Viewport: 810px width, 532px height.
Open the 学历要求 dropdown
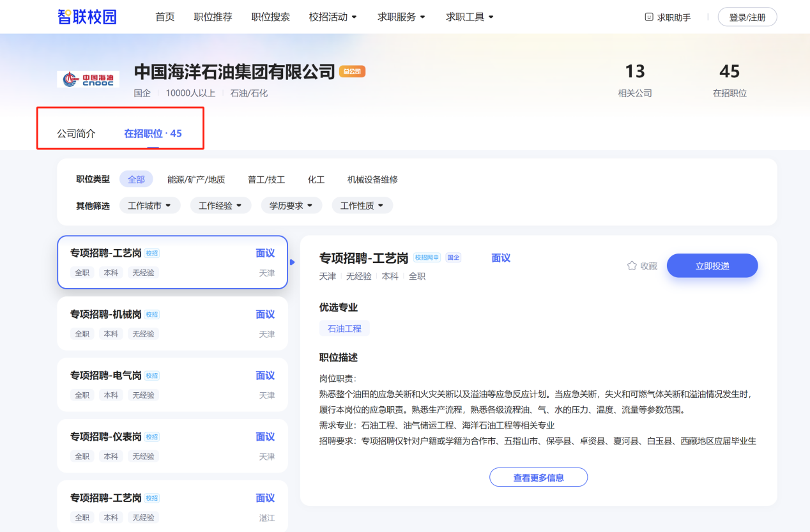point(291,206)
